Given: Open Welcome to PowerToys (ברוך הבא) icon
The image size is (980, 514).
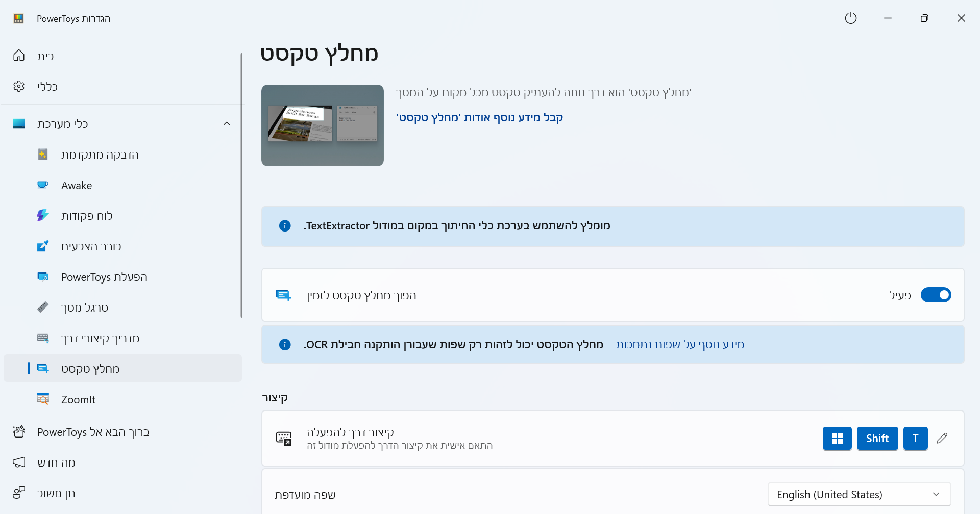Looking at the screenshot, I should tap(19, 432).
